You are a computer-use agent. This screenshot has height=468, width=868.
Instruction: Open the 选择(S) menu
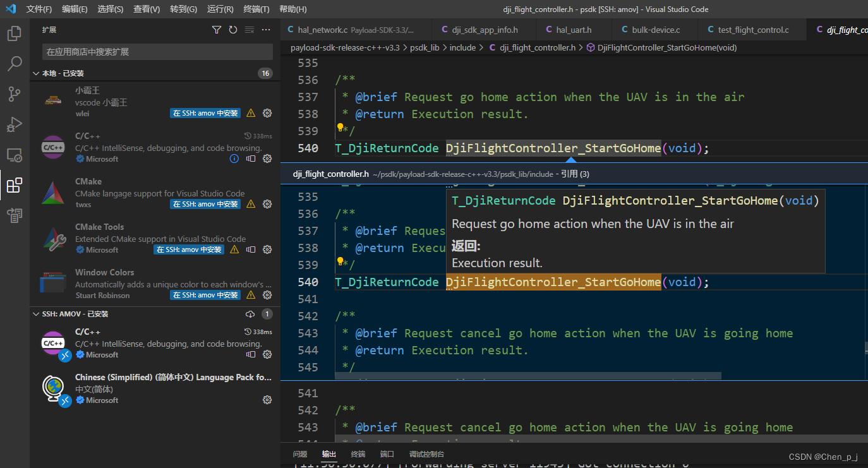tap(111, 9)
